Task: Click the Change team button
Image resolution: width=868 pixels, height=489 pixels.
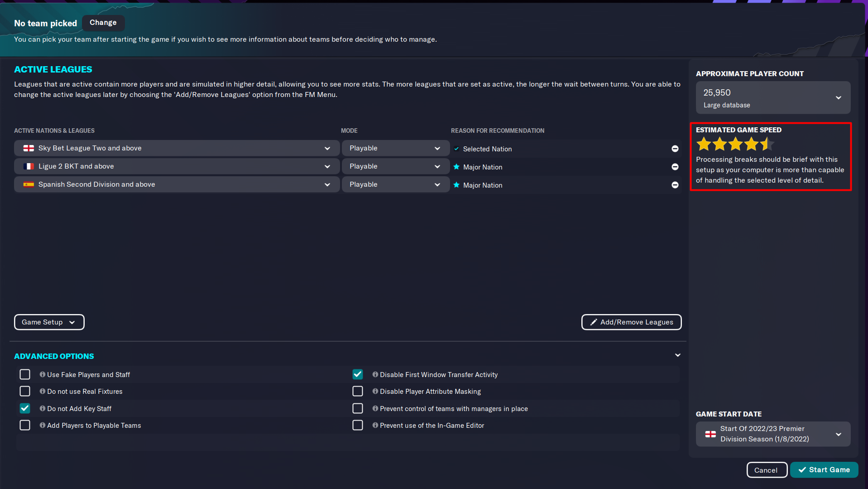Action: tap(103, 23)
